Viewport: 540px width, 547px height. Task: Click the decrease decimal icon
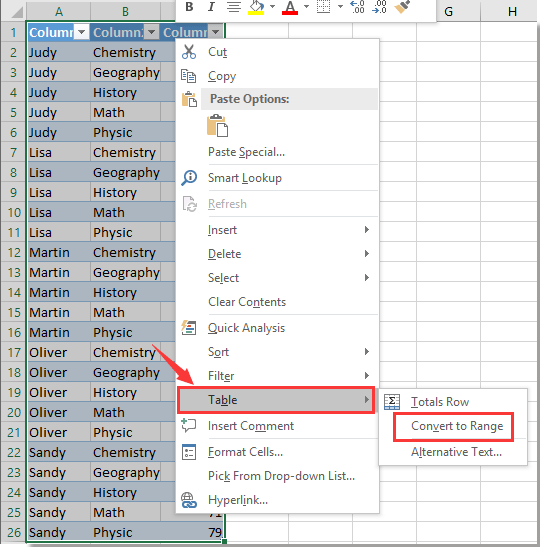379,7
